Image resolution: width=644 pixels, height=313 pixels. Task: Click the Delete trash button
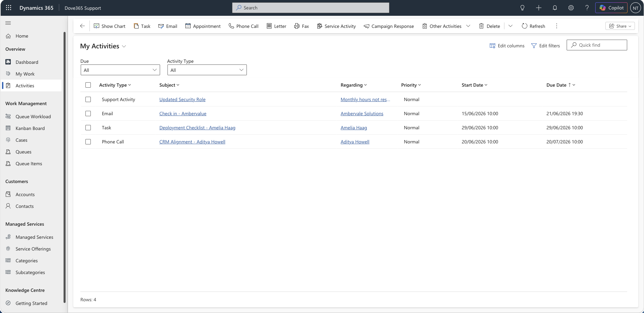[489, 26]
